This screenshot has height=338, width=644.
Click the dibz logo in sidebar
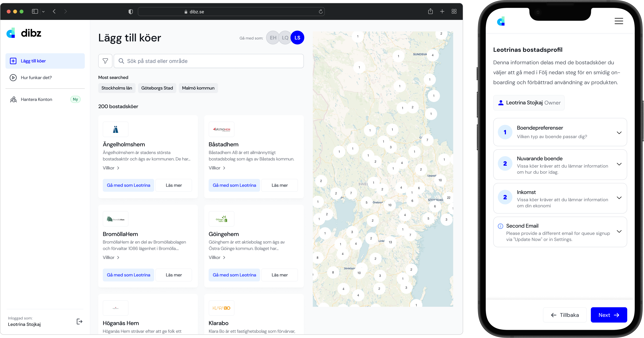24,33
